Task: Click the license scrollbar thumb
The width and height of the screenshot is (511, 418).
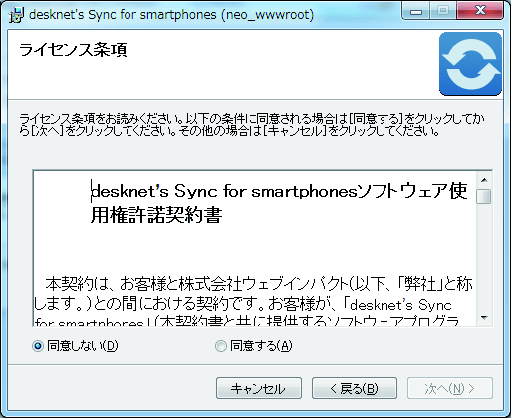Action: pos(484,196)
